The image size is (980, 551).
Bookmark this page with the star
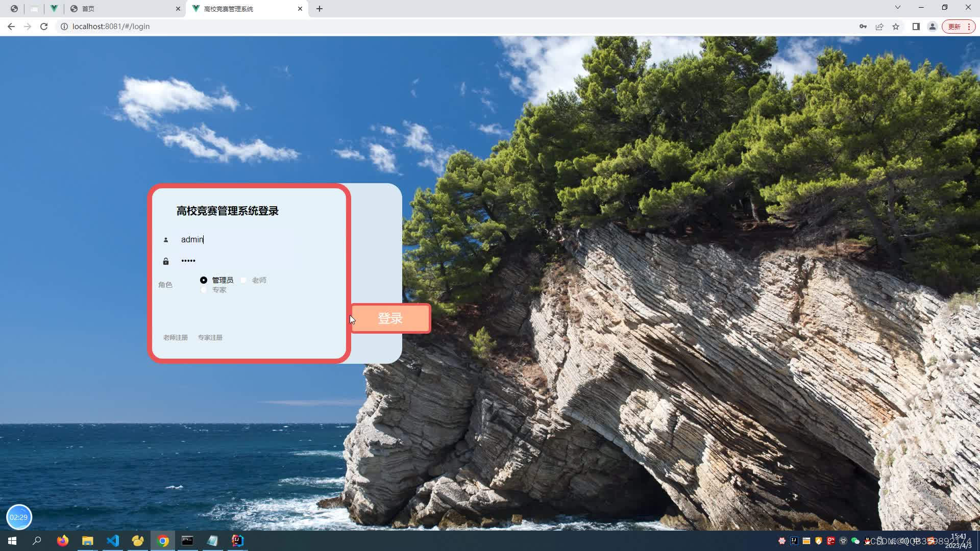pyautogui.click(x=896, y=27)
